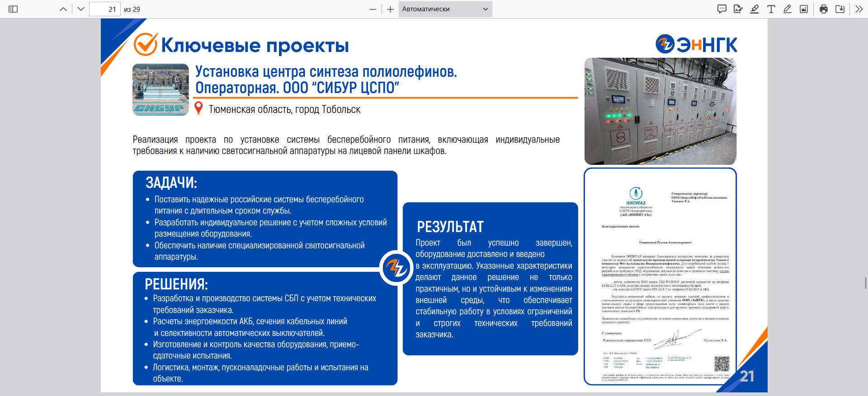Viewport: 868px width, 396px height.
Task: Select the add image tool
Action: (804, 9)
